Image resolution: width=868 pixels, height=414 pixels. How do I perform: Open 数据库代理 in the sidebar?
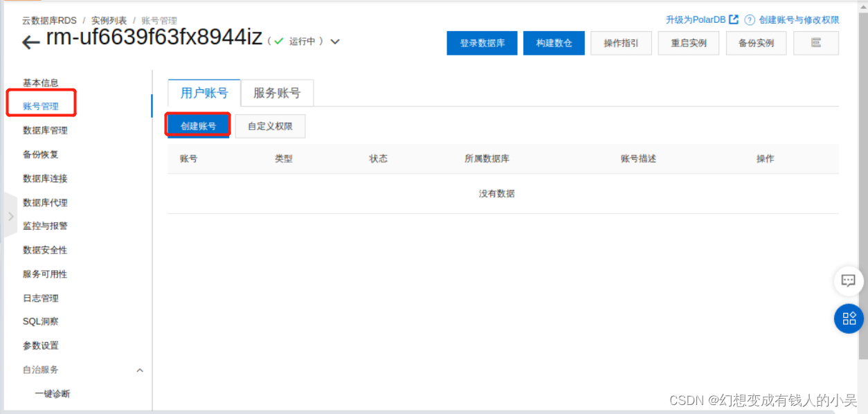point(45,203)
